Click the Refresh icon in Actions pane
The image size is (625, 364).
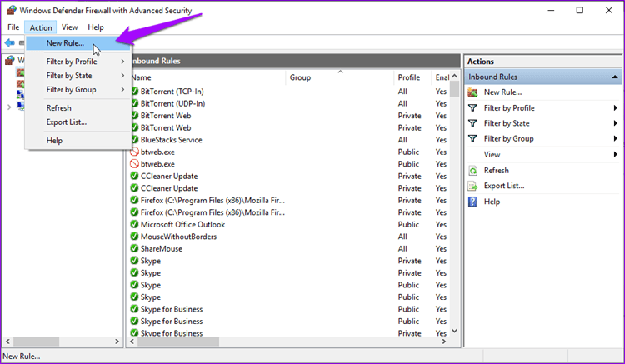click(x=472, y=171)
